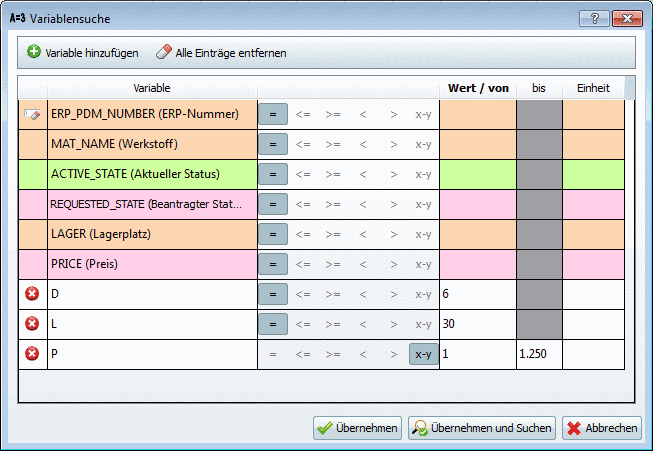
Task: Click Wert / von cell of ACTIVE_STATE row
Action: pyautogui.click(x=478, y=174)
